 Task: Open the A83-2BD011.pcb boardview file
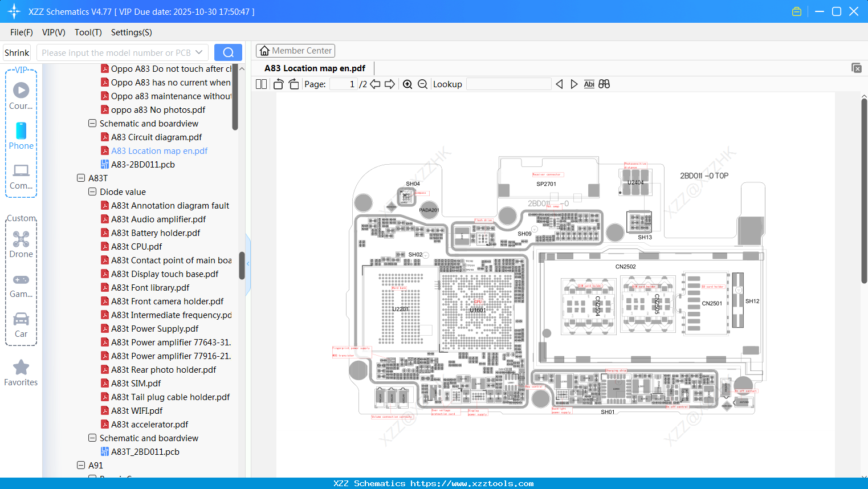pyautogui.click(x=143, y=165)
